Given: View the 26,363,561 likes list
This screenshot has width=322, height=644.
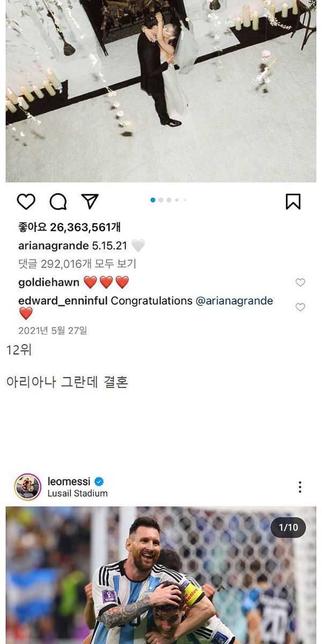Looking at the screenshot, I should pos(69,227).
